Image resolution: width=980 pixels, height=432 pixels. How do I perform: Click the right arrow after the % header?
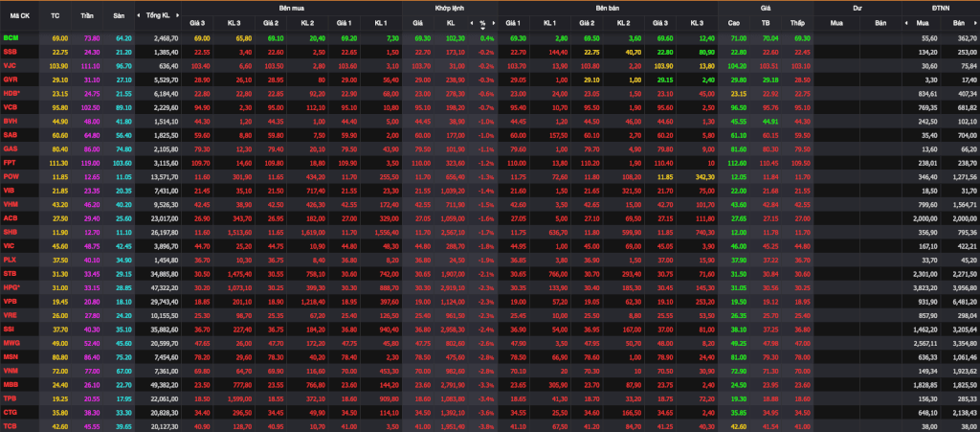point(493,23)
